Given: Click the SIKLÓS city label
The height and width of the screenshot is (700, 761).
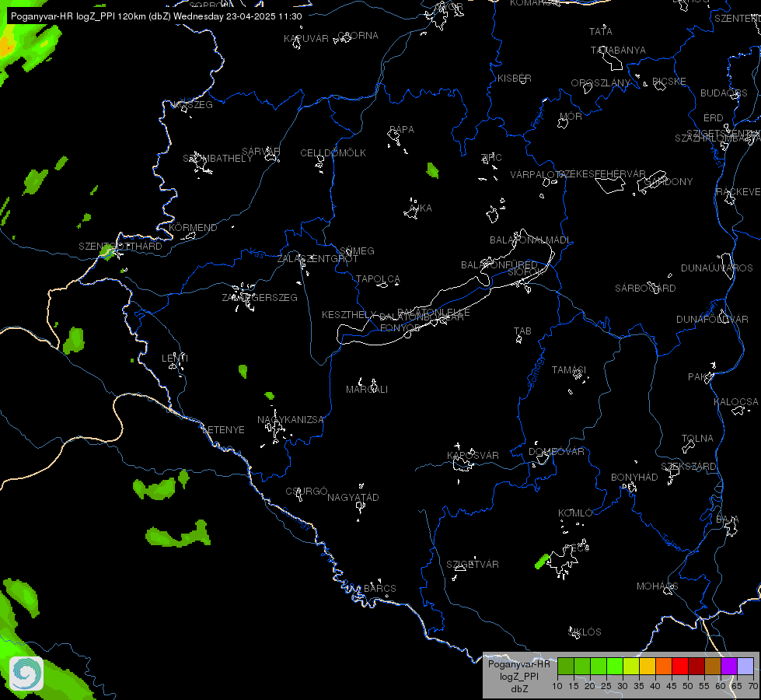Looking at the screenshot, I should point(585,632).
